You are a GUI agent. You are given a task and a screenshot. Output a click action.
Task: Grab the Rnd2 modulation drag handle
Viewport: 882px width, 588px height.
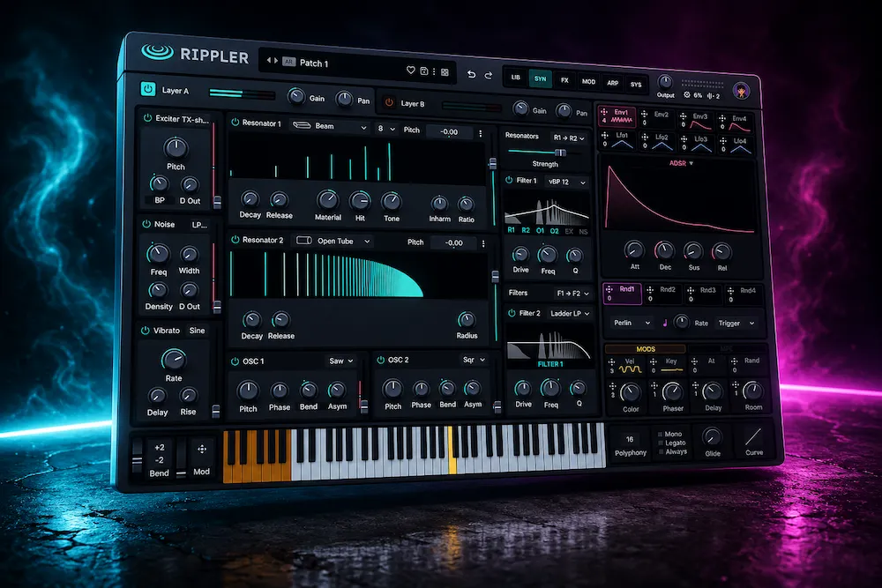coord(650,290)
